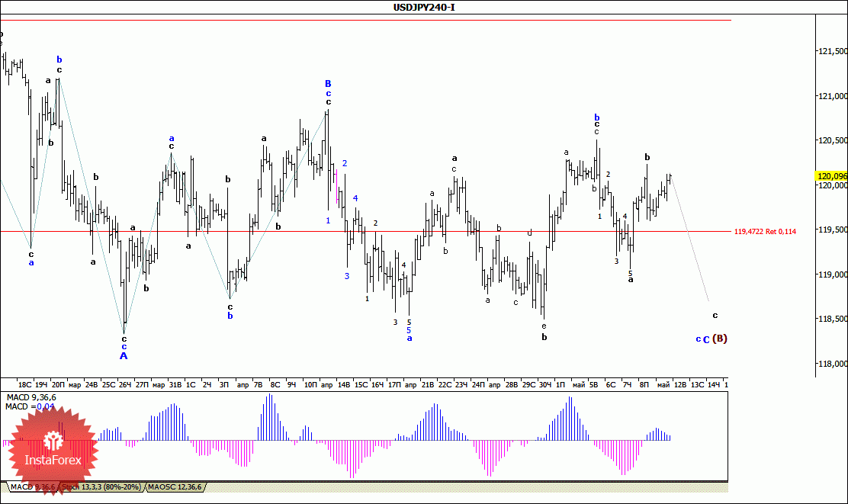Click the MACD 9,36,6 label in indicator window
The height and width of the screenshot is (504, 848).
[x=31, y=397]
